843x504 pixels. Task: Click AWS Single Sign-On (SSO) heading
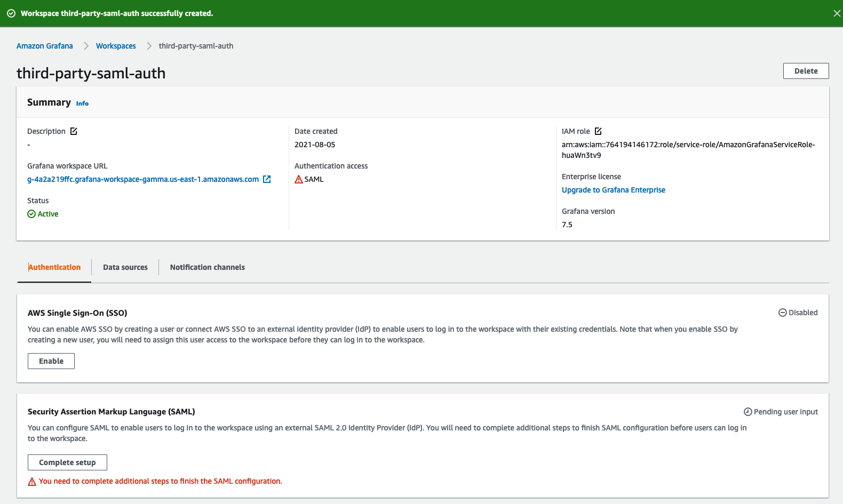coord(77,313)
